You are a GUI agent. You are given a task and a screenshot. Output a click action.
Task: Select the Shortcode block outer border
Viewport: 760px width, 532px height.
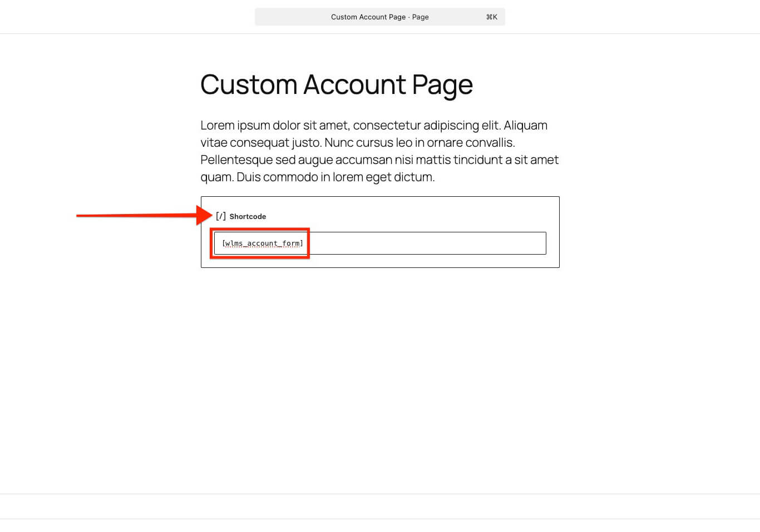click(x=380, y=196)
